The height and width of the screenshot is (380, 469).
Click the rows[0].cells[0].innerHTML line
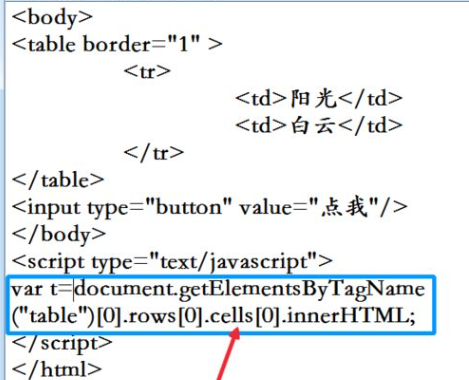click(x=214, y=316)
